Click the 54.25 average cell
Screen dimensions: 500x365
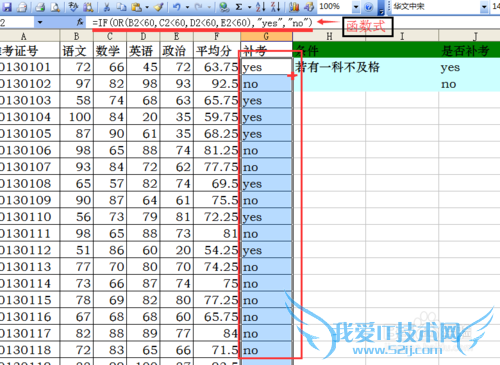click(x=217, y=250)
